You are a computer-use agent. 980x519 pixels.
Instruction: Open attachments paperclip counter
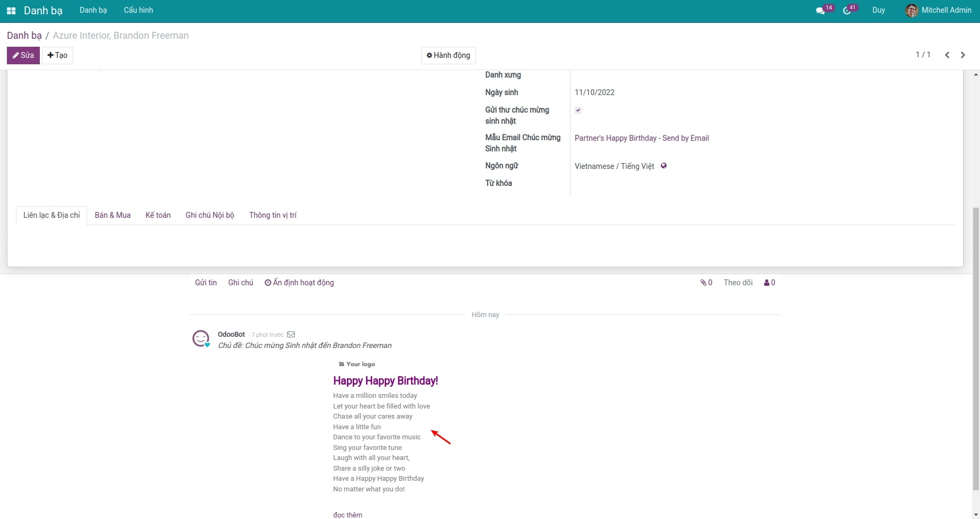706,283
